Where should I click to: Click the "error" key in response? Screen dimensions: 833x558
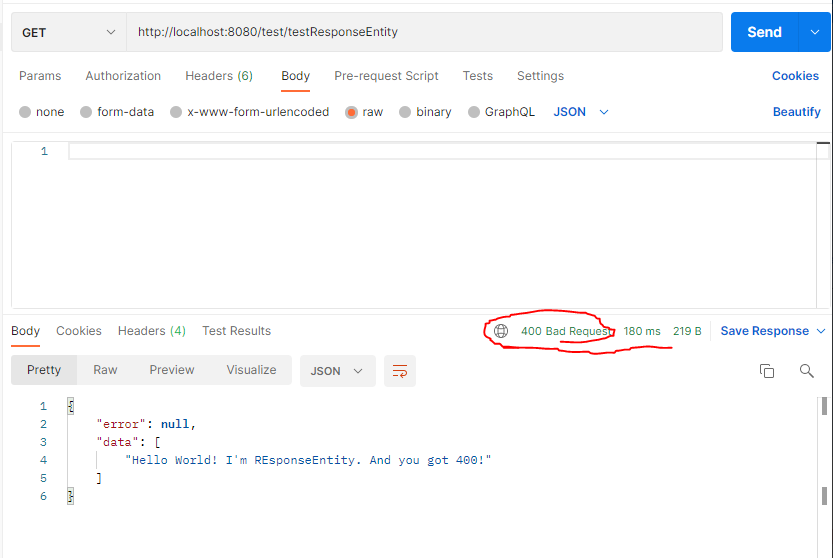pos(121,424)
